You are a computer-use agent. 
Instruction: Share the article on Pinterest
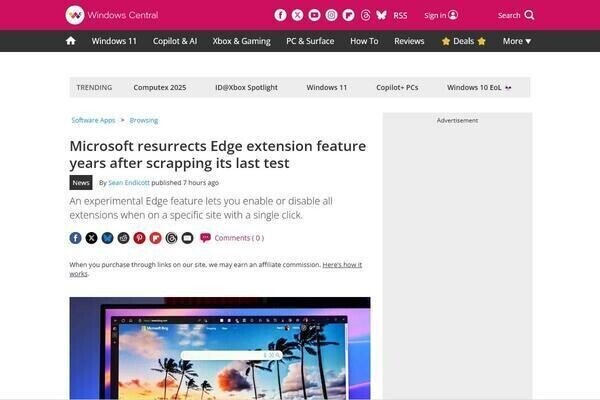click(x=139, y=238)
